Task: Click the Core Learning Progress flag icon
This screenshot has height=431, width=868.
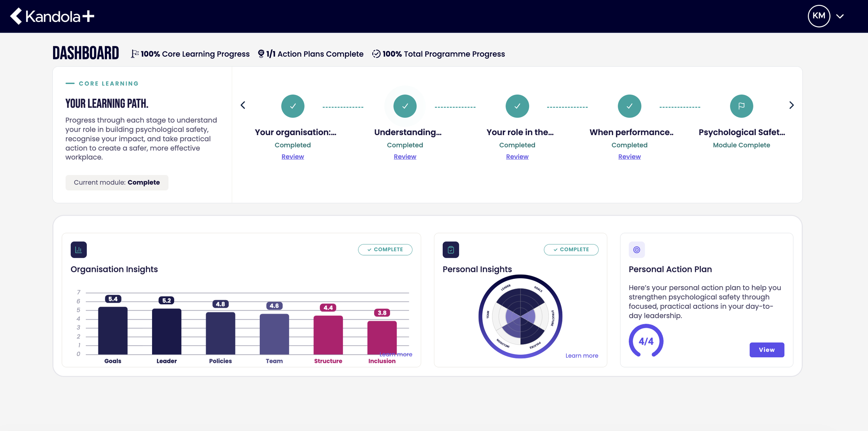Action: click(x=135, y=54)
